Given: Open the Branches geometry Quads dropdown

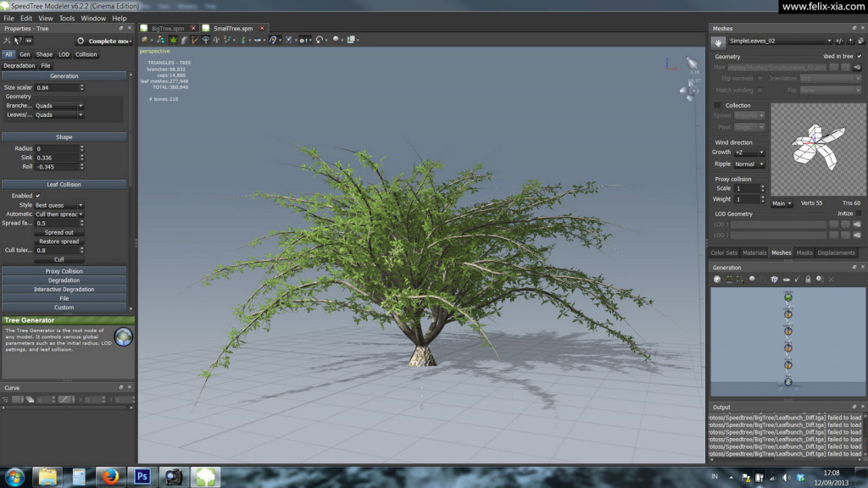Looking at the screenshot, I should click(x=59, y=106).
